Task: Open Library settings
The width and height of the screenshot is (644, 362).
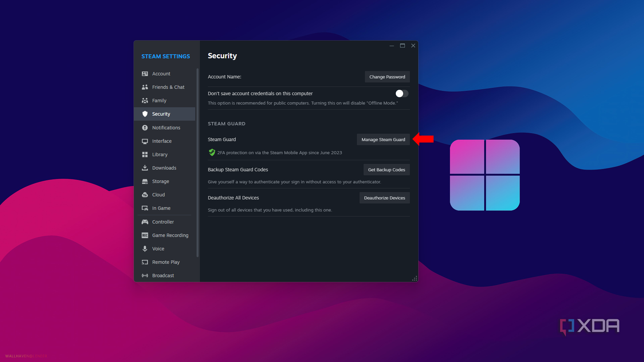Action: [x=159, y=154]
